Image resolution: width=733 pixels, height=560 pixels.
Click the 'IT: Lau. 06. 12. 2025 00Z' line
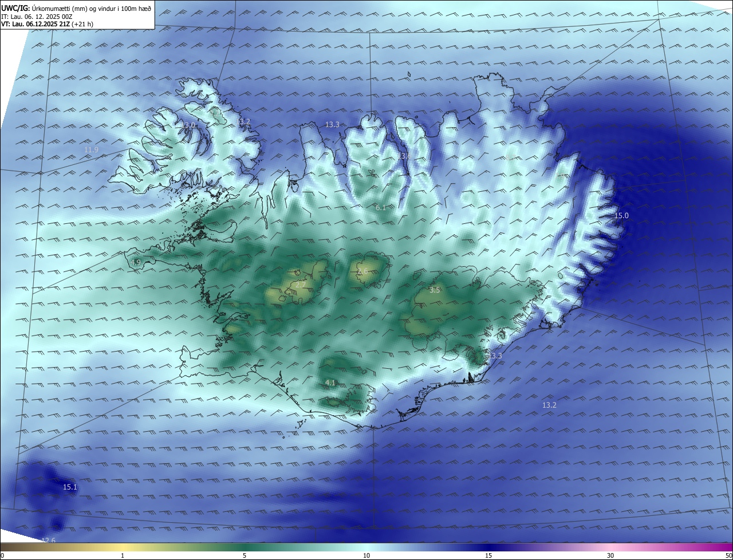(x=37, y=17)
